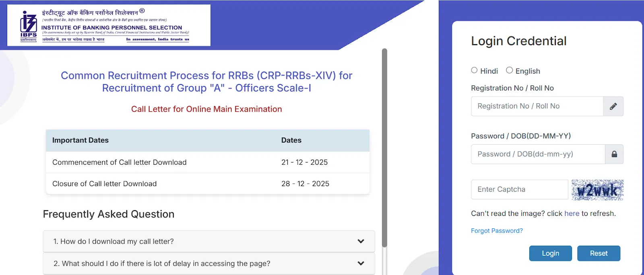Click the Login button
The image size is (644, 275).
click(x=550, y=253)
